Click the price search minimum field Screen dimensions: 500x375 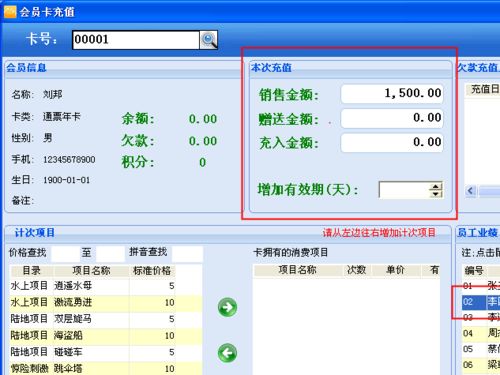tap(65, 254)
